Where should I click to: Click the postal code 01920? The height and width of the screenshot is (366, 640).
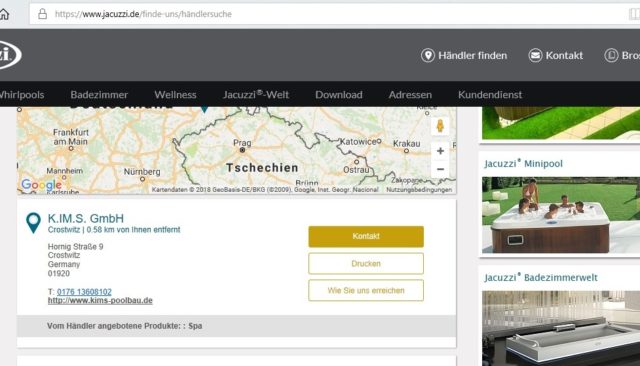[x=59, y=273]
